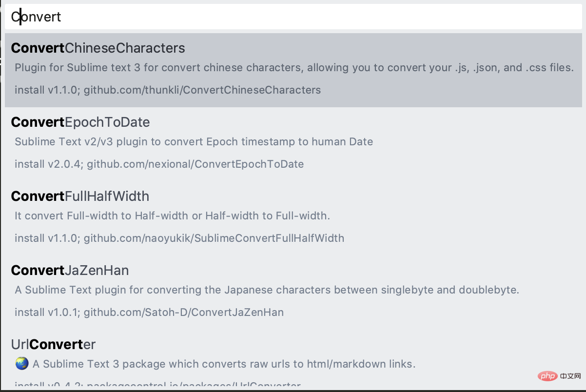
Task: Select the ConvertChineseCharacters package
Action: pos(293,70)
